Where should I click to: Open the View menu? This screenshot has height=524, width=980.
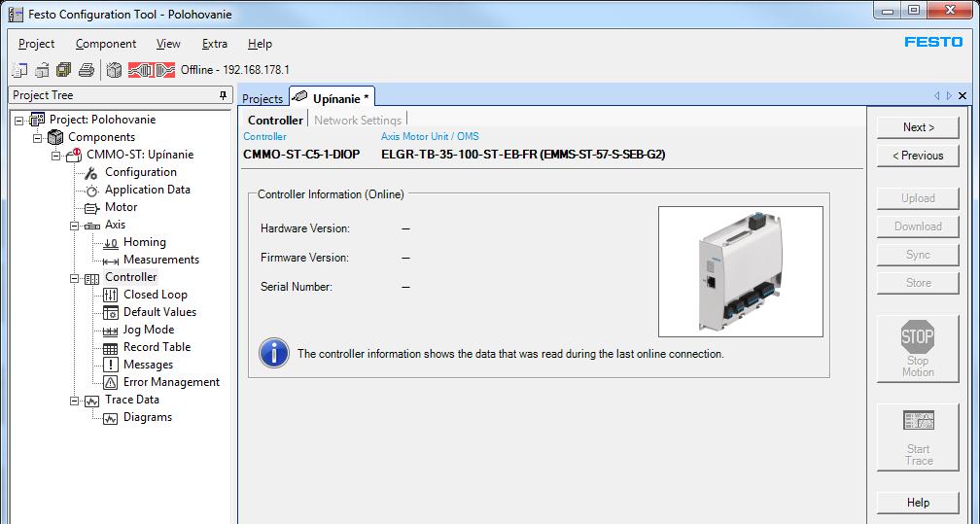click(168, 44)
